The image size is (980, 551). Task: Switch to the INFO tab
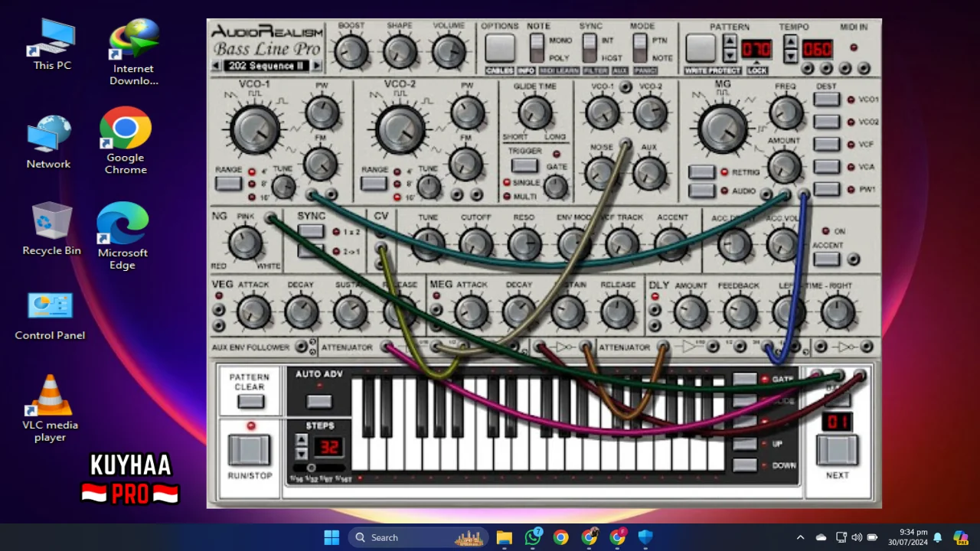point(526,71)
